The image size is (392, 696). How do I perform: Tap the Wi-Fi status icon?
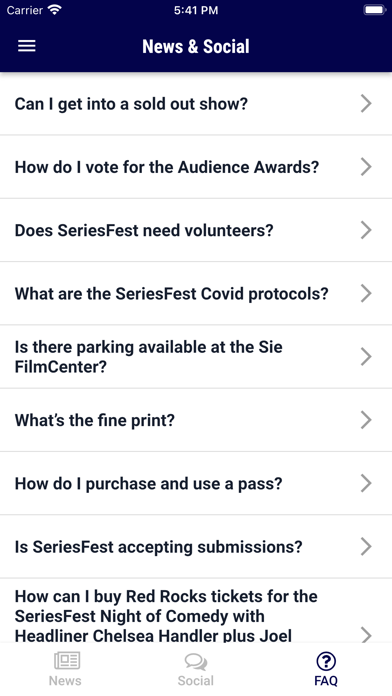55,10
